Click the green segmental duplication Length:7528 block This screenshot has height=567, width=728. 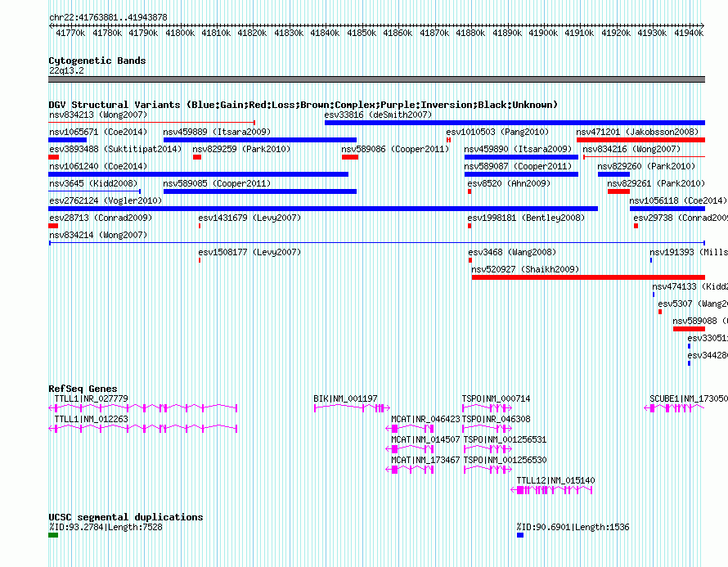coord(53,535)
